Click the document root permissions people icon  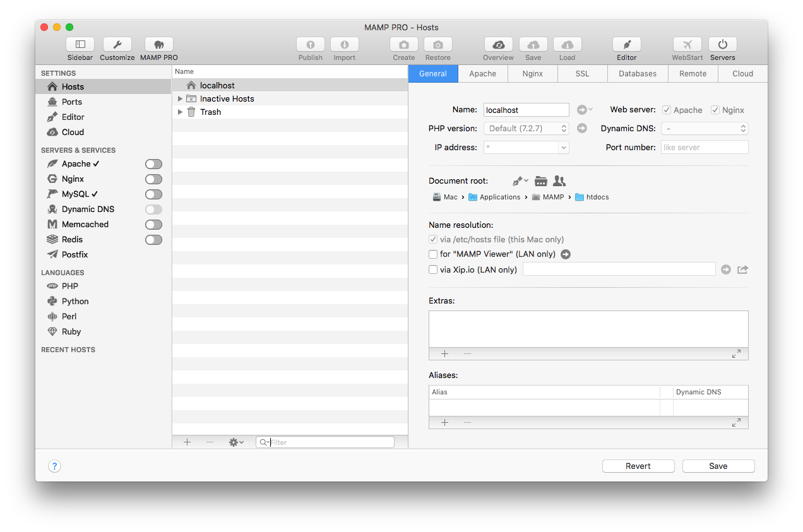559,181
